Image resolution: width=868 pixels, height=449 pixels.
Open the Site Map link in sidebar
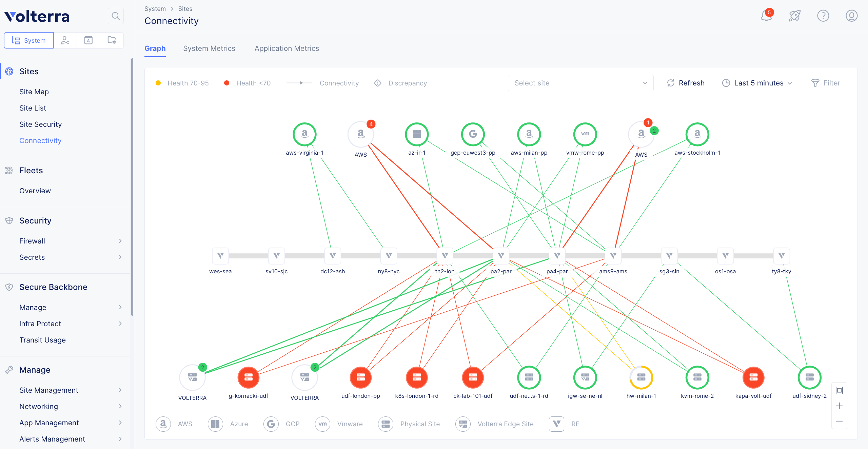pyautogui.click(x=34, y=92)
